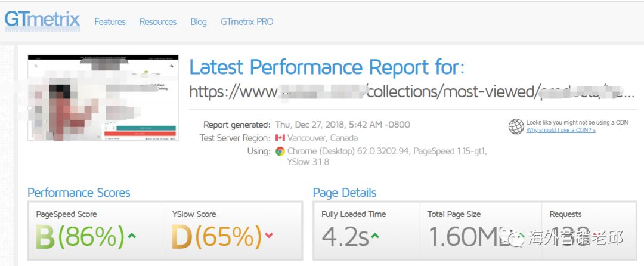Click the 'Fully Loaded Time' label
644x266 pixels.
pyautogui.click(x=354, y=214)
